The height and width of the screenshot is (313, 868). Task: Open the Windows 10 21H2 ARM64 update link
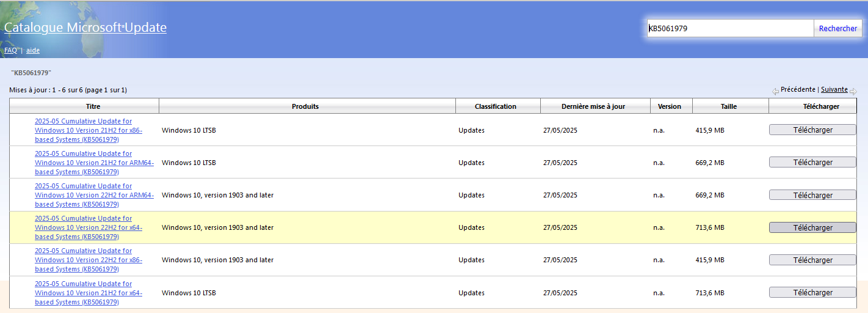[x=94, y=163]
